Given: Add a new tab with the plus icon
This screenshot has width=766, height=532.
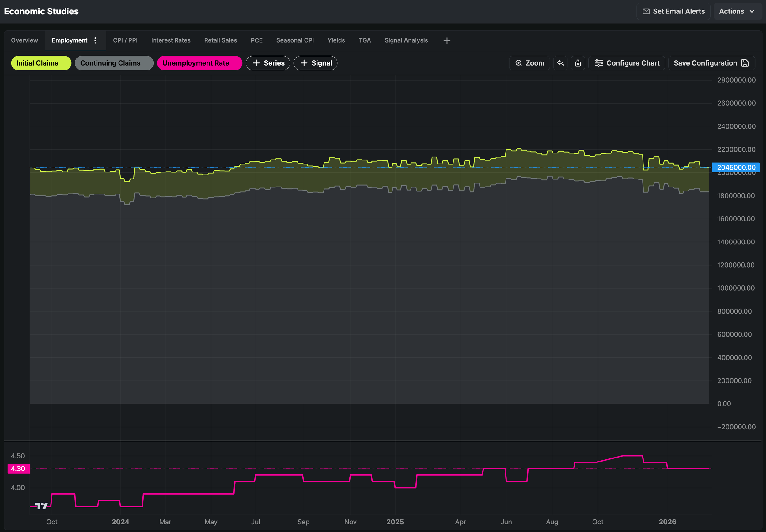Looking at the screenshot, I should [447, 41].
